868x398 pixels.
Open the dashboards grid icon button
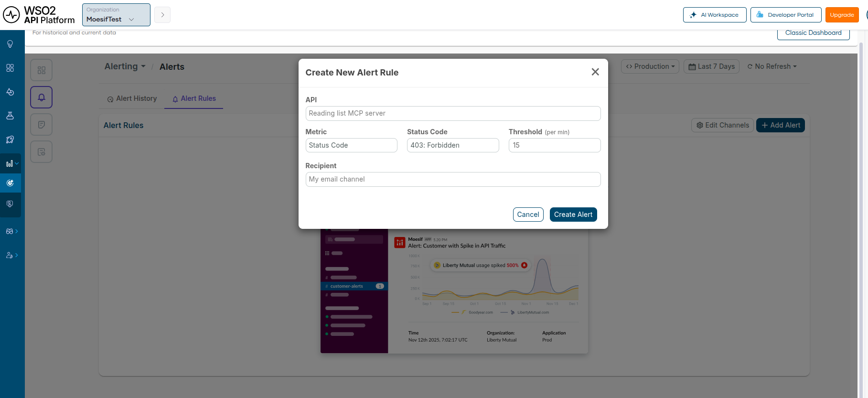point(42,70)
